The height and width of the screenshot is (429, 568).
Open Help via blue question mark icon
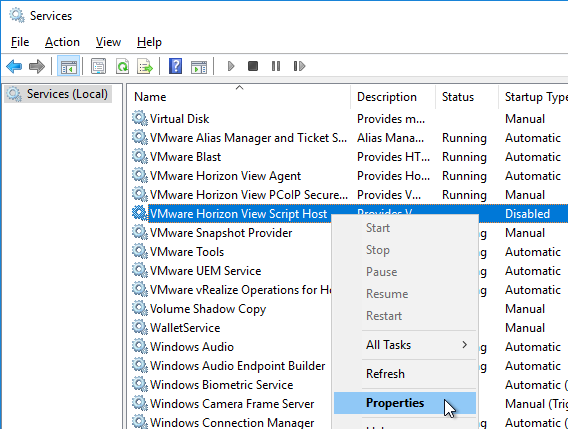pos(175,66)
